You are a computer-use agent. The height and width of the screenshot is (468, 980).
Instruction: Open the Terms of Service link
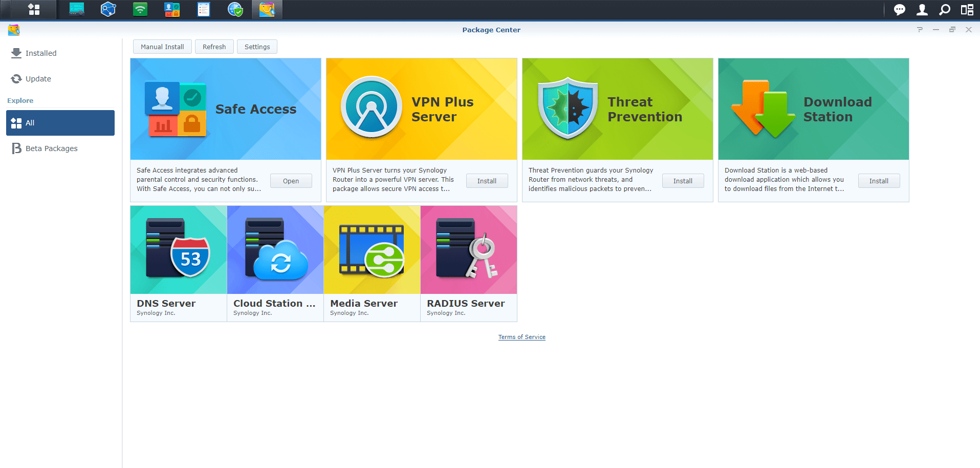click(522, 337)
